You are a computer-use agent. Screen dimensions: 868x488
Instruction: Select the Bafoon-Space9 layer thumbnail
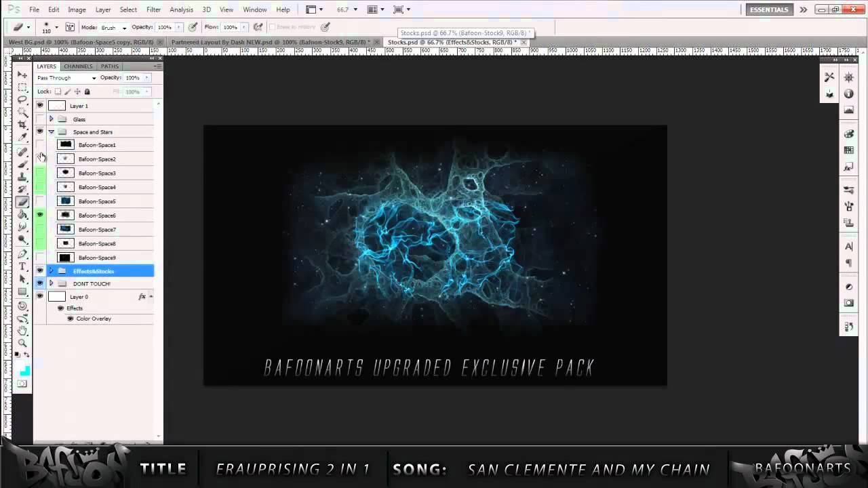pos(65,258)
